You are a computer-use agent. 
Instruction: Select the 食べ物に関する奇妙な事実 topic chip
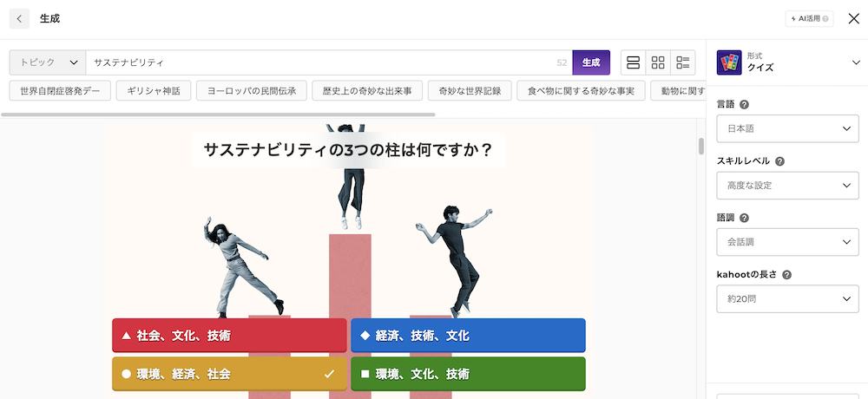[x=581, y=91]
